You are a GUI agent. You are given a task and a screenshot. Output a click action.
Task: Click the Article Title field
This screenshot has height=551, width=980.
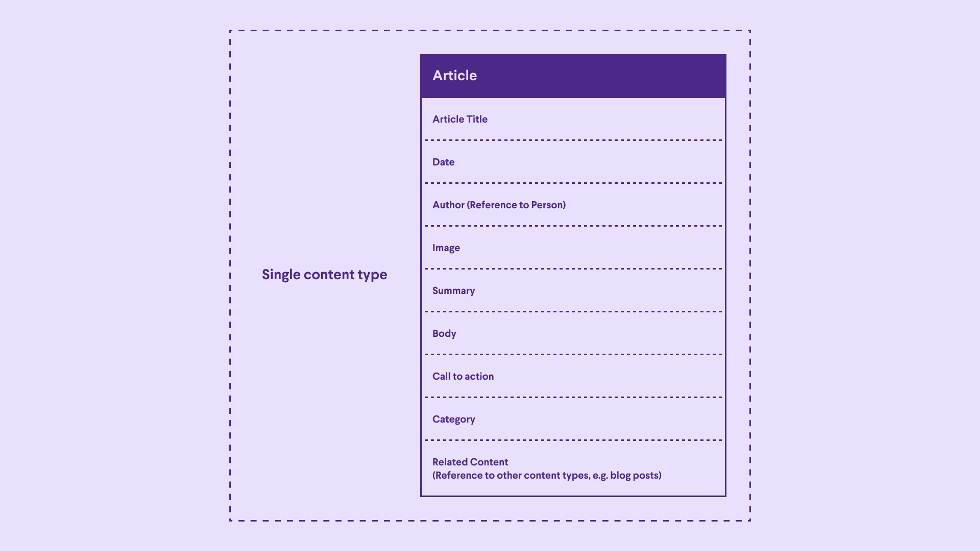(x=573, y=119)
